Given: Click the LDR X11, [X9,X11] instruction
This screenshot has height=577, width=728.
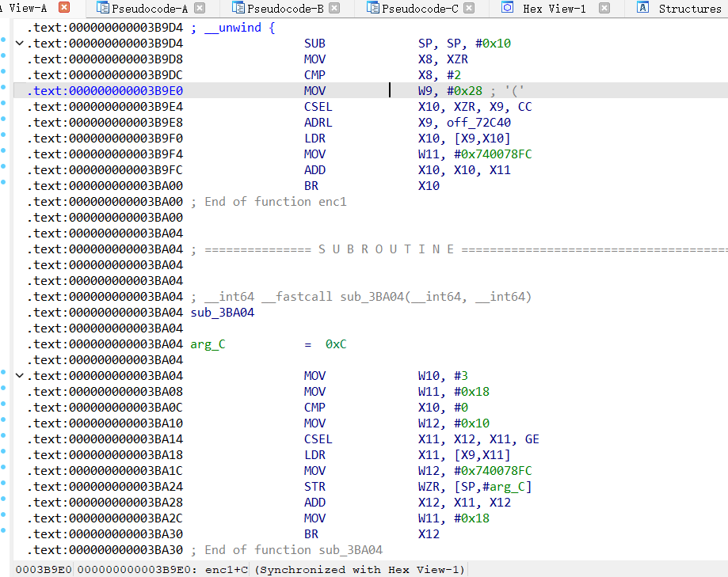Looking at the screenshot, I should click(x=407, y=455).
